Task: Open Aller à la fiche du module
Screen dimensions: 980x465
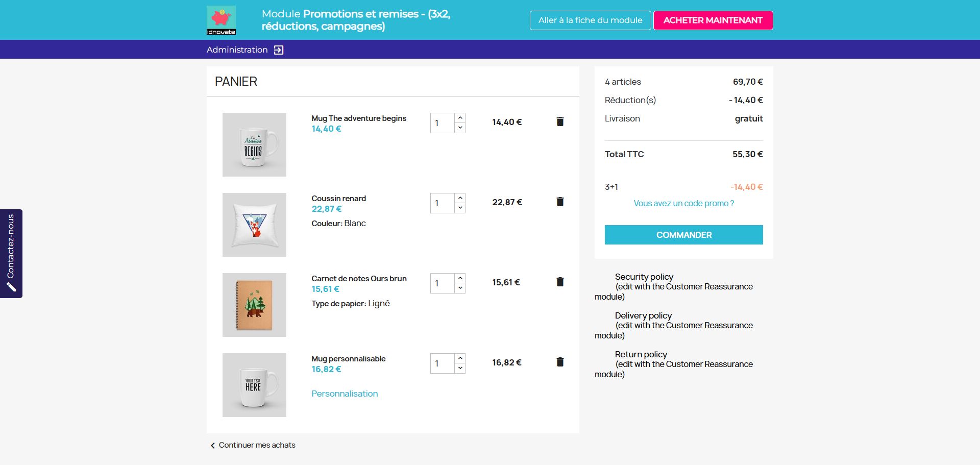Action: pos(590,20)
